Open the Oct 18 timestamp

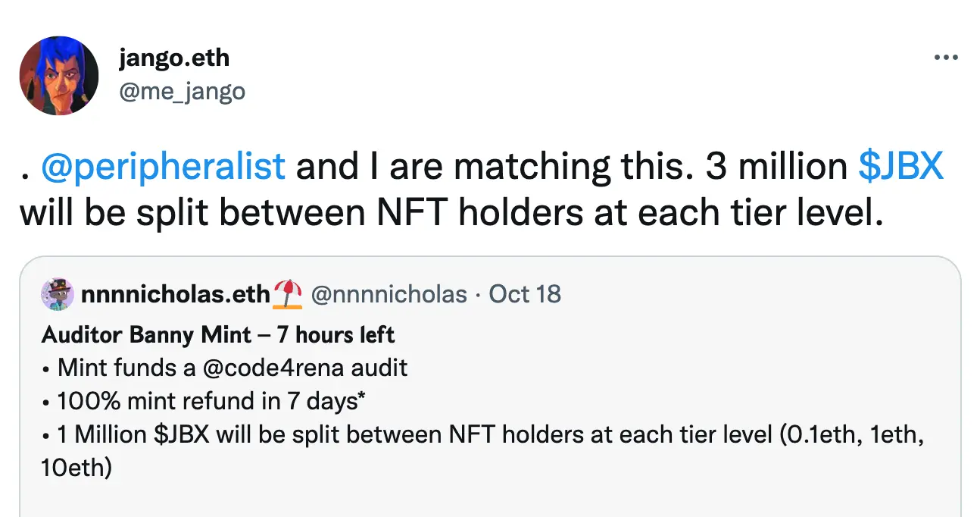coord(525,294)
